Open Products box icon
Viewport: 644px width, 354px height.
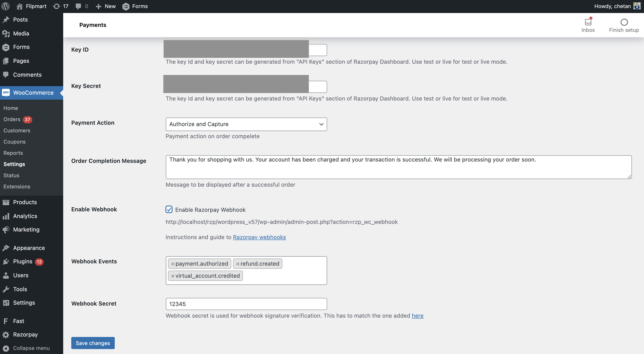[6, 202]
